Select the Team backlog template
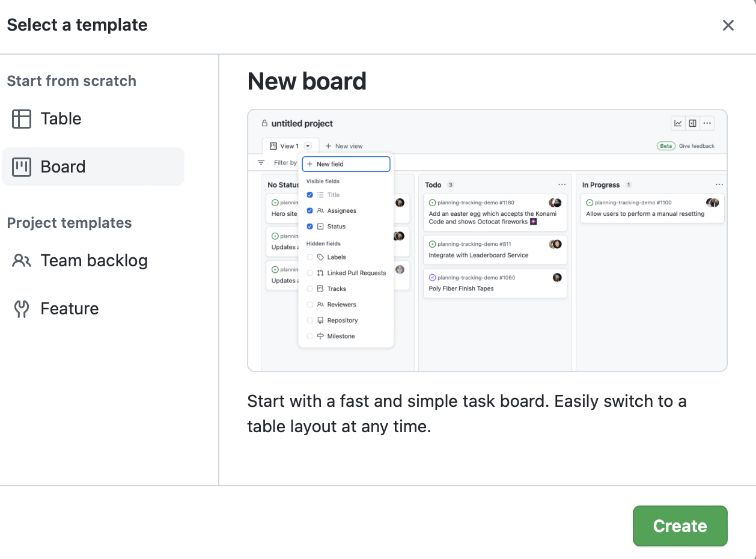 click(93, 260)
